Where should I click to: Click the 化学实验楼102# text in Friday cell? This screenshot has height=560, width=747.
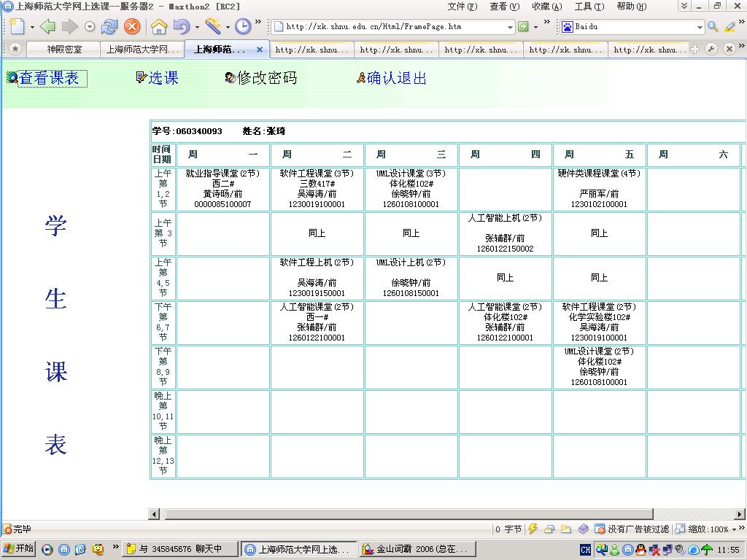click(x=600, y=317)
